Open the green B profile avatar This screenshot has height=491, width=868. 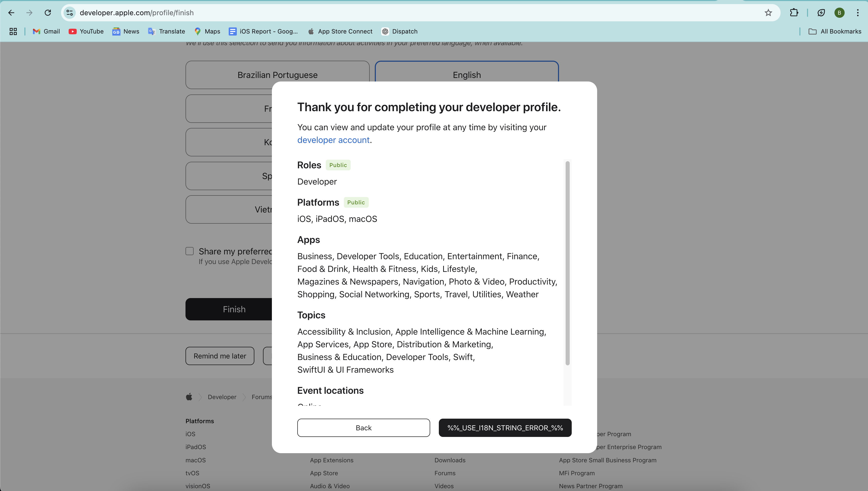tap(839, 13)
